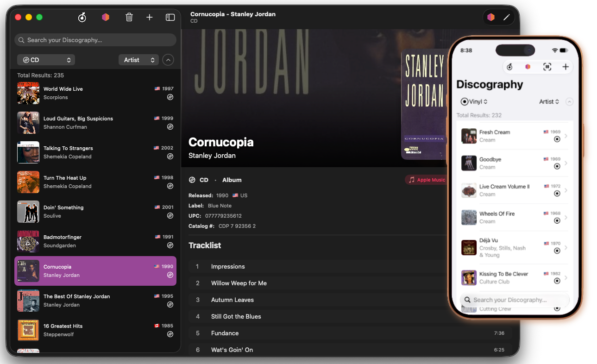Tap the vinyl record icon on the iPhone toolbar
The width and height of the screenshot is (597, 364).
[x=509, y=67]
